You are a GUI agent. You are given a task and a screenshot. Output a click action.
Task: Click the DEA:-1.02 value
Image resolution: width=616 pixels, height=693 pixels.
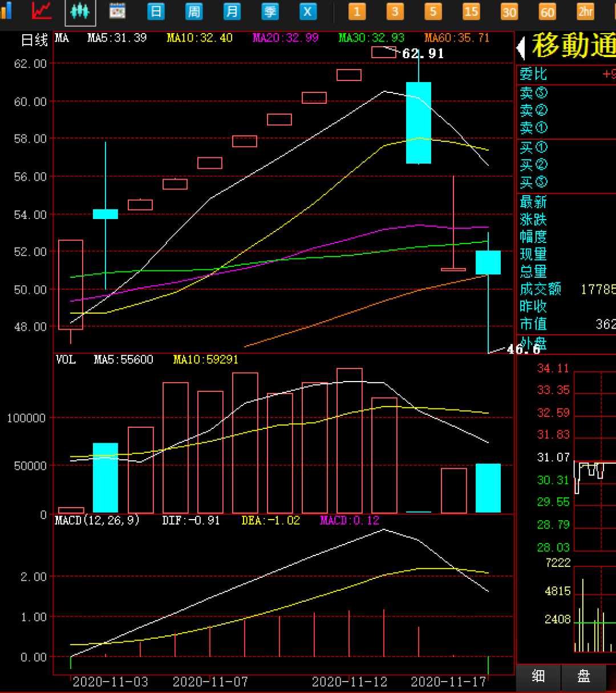pyautogui.click(x=270, y=520)
